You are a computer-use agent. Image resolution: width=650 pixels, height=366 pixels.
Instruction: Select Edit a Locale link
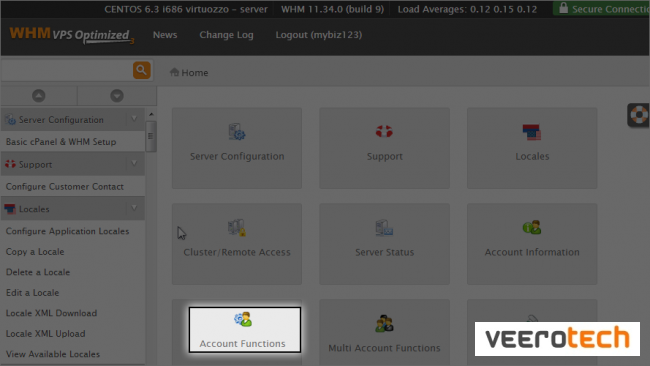point(32,293)
